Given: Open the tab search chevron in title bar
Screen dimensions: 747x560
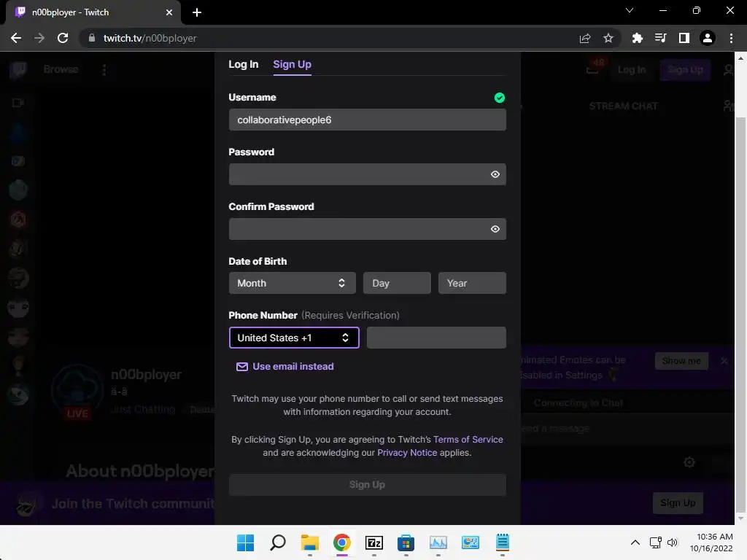Looking at the screenshot, I should [x=630, y=10].
